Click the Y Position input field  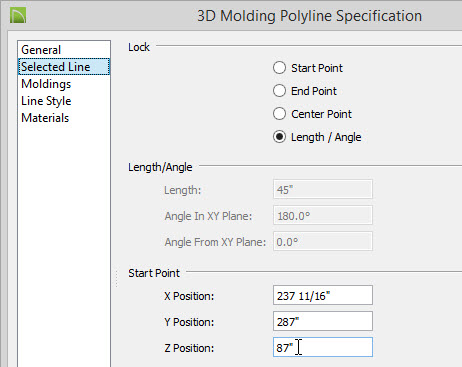[323, 321]
